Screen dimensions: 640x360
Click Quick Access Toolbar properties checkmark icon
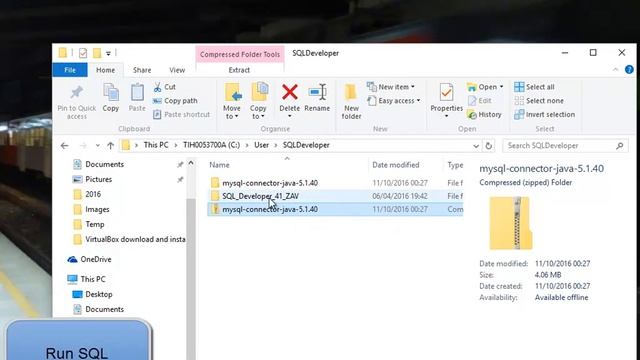(x=83, y=53)
